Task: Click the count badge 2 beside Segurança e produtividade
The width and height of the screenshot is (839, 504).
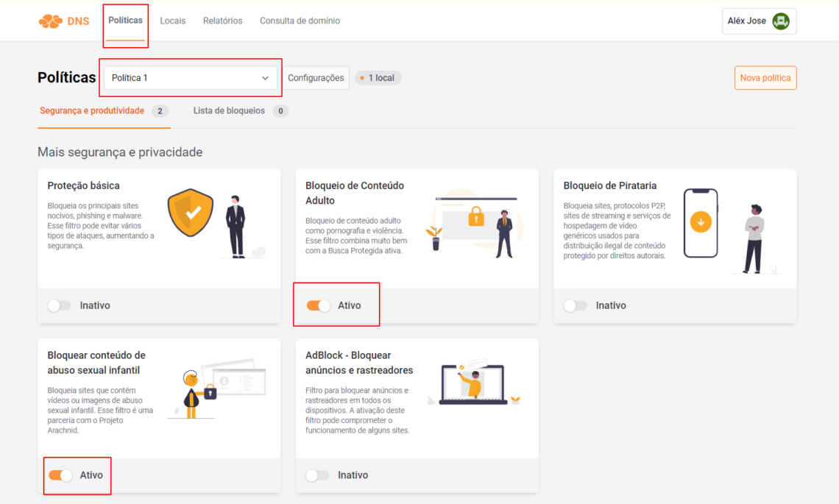Action: click(160, 111)
